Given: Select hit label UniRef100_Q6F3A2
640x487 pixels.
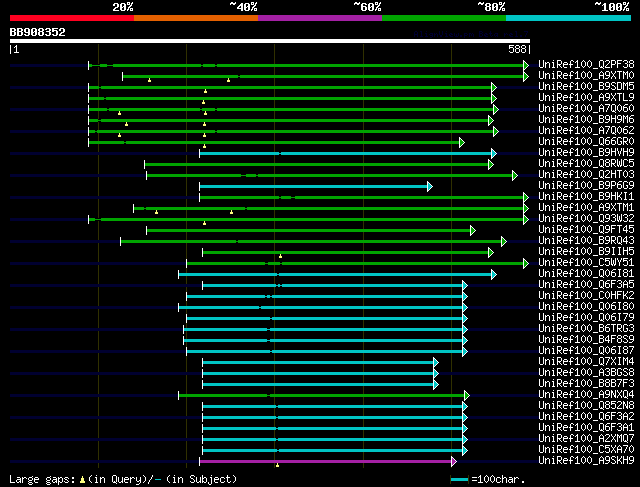Looking at the screenshot, I should [586, 417].
